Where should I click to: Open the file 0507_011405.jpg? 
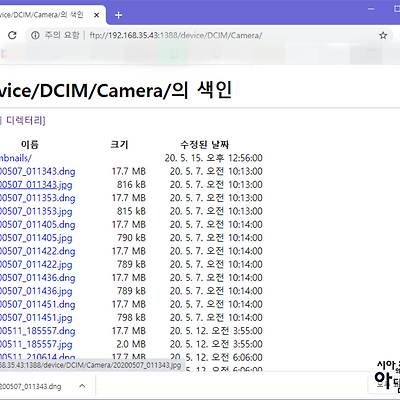(36, 238)
